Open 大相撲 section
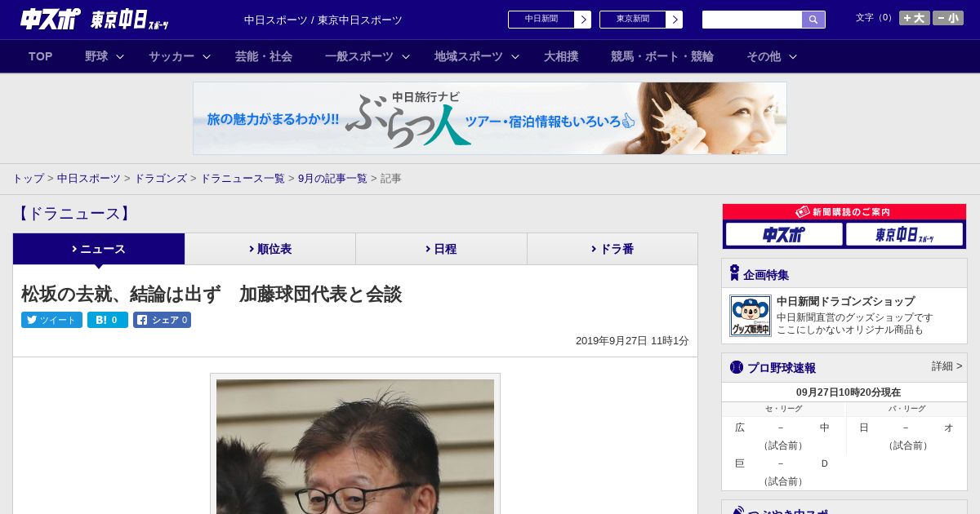Image resolution: width=980 pixels, height=514 pixels. click(x=561, y=56)
